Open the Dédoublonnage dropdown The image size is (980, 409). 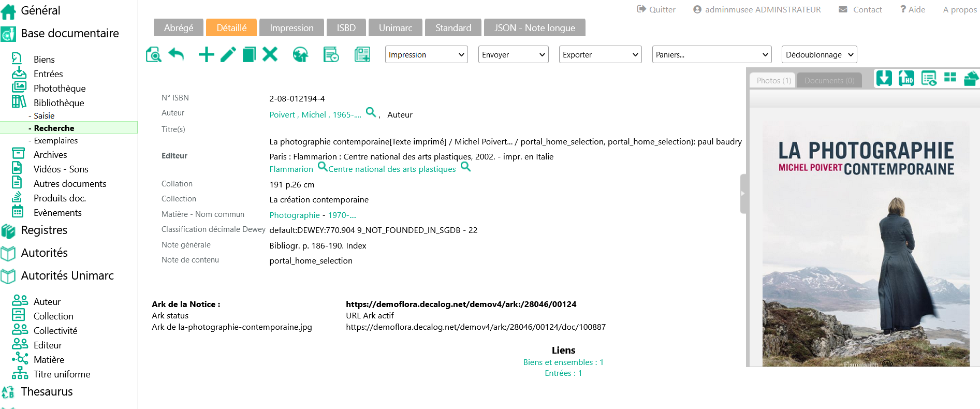click(820, 54)
